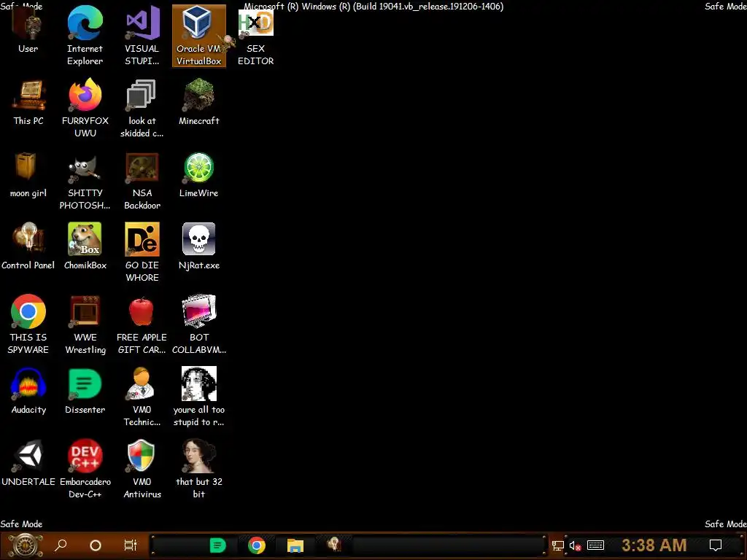Viewport: 747px width, 560px height.
Task: Open Chrome from the taskbar
Action: 256,545
